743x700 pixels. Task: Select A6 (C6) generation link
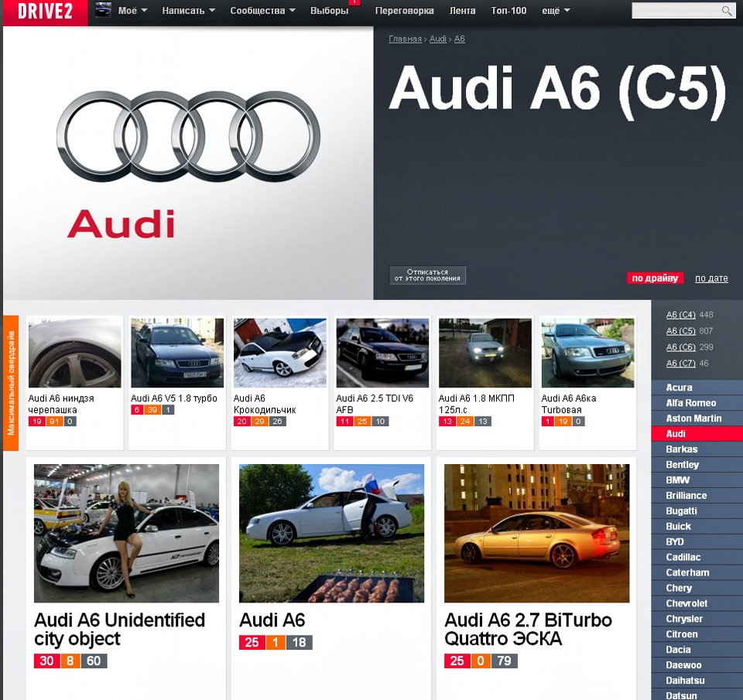(680, 347)
